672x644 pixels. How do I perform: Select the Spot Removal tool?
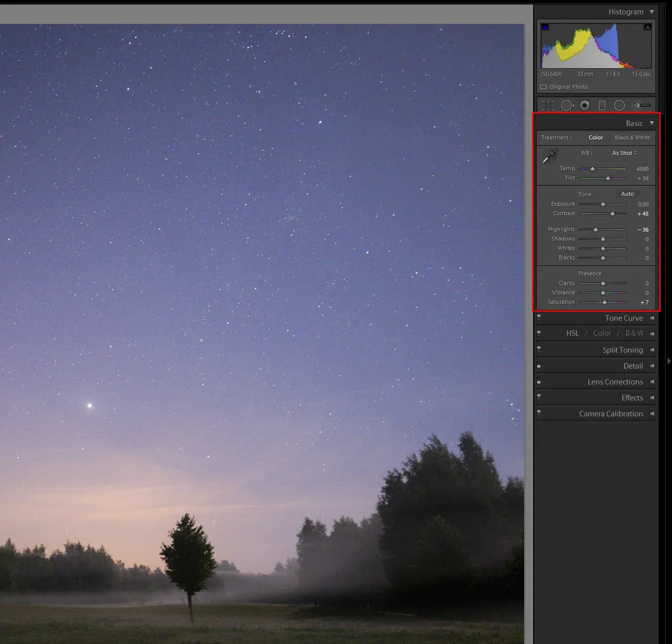[x=567, y=105]
